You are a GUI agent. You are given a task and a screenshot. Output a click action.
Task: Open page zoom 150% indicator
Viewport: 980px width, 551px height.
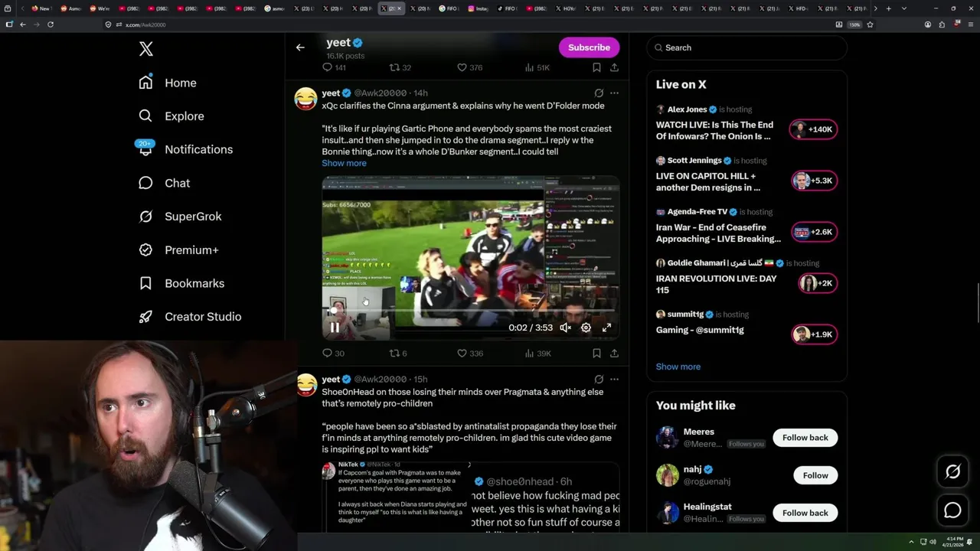click(x=854, y=24)
